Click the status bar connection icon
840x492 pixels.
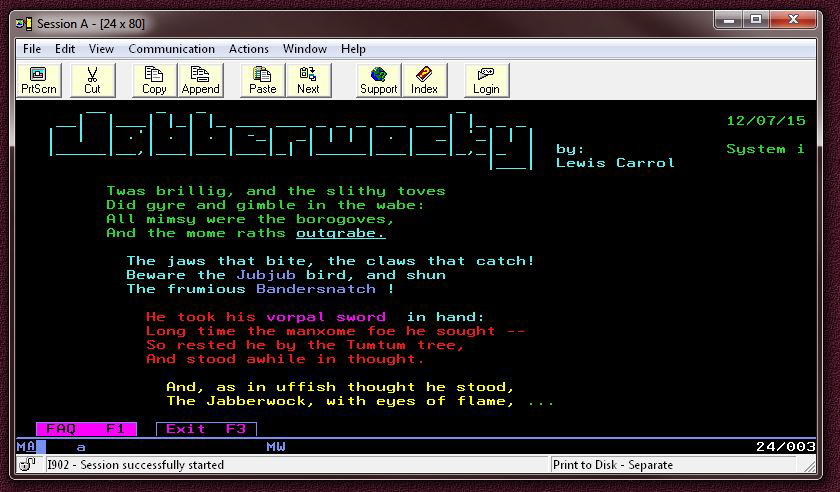(27, 464)
